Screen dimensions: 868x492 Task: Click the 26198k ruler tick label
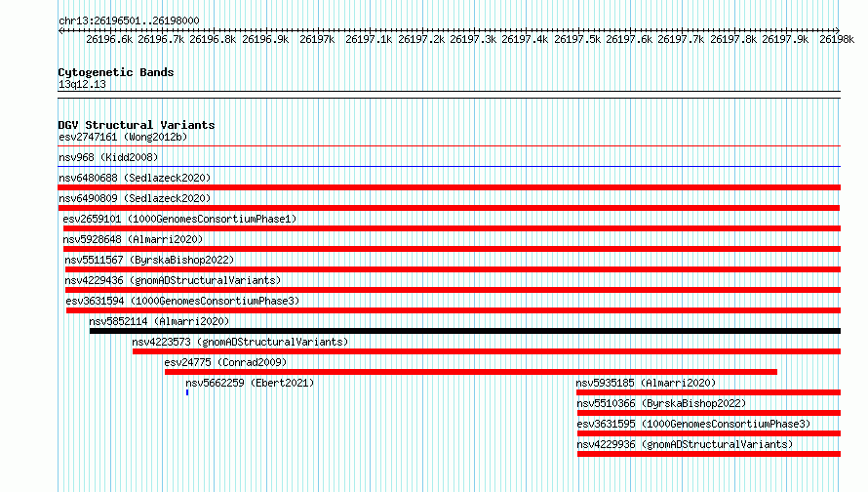(x=837, y=40)
